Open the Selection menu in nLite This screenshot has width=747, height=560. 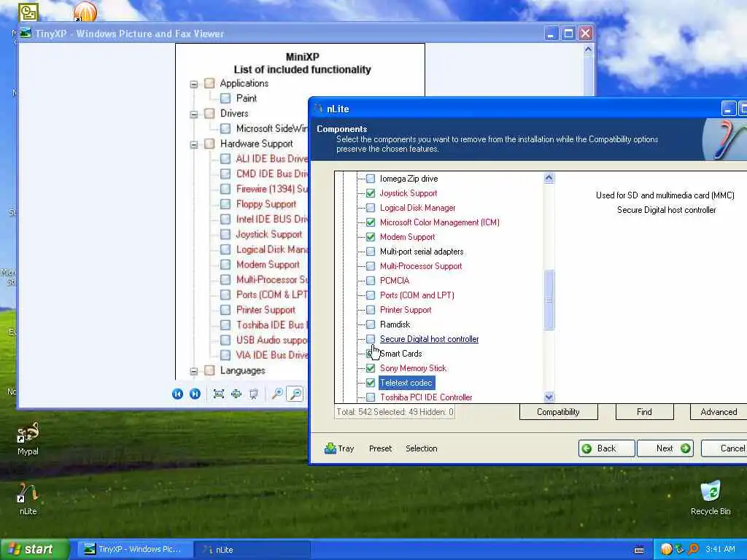(x=421, y=448)
